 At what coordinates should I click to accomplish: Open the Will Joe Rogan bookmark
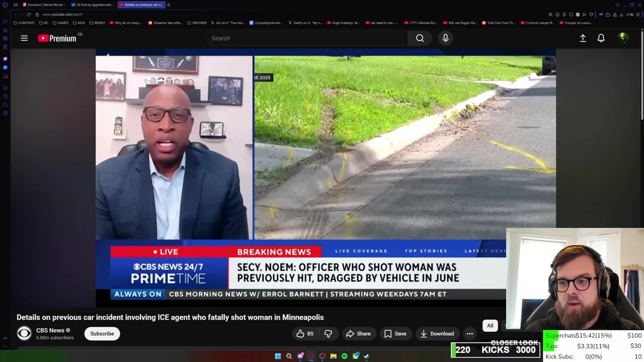pyautogui.click(x=460, y=23)
